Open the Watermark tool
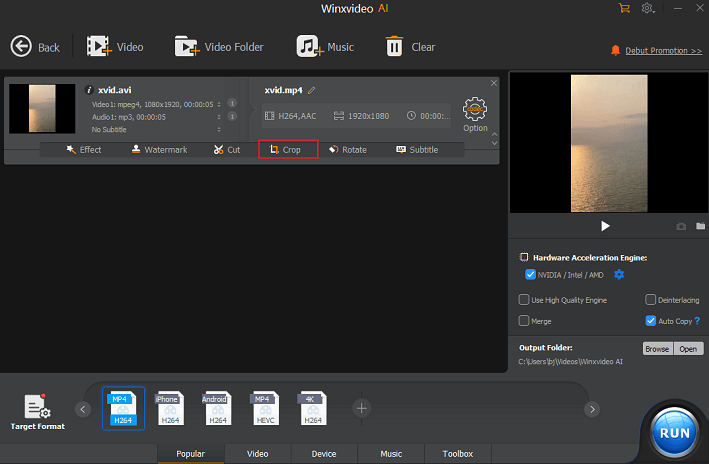The width and height of the screenshot is (709, 464). 159,150
